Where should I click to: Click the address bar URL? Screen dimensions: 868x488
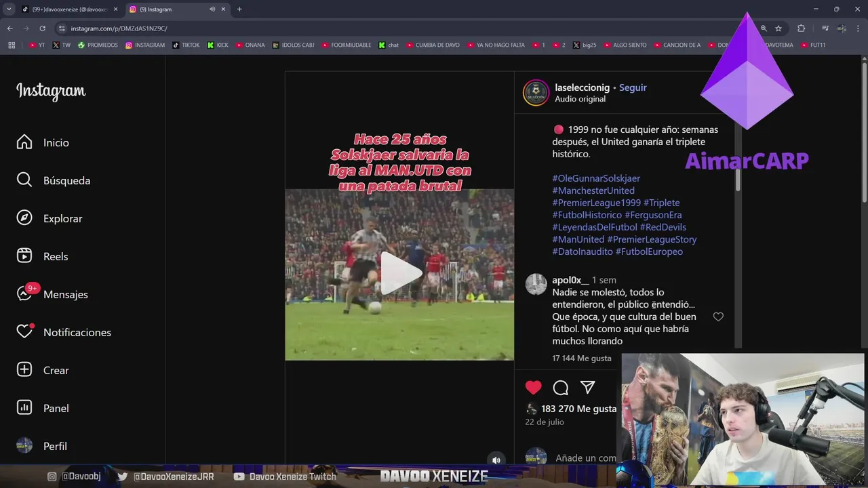(119, 28)
